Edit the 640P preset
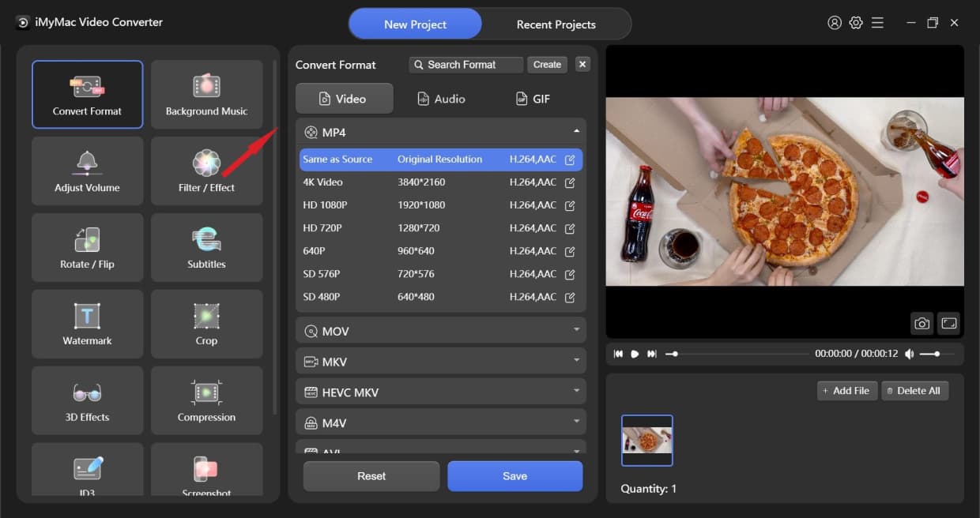The height and width of the screenshot is (518, 980). 570,251
